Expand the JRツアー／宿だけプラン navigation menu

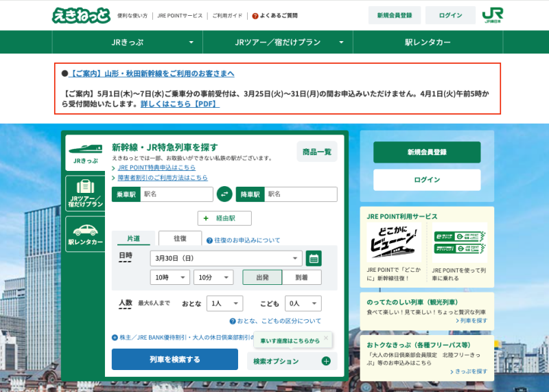[278, 42]
